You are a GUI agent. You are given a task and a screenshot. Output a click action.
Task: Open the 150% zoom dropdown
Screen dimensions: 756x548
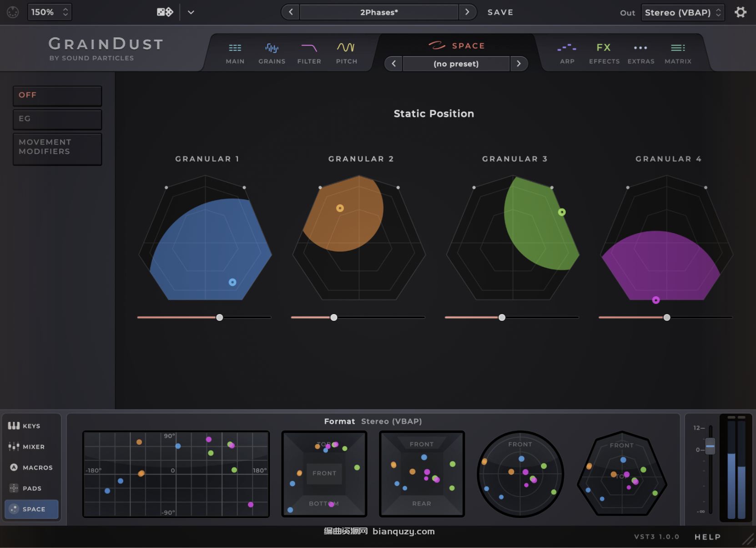[50, 12]
